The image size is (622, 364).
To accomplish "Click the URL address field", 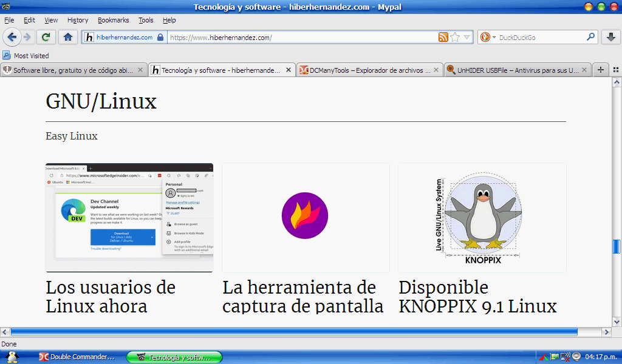I will click(x=301, y=38).
